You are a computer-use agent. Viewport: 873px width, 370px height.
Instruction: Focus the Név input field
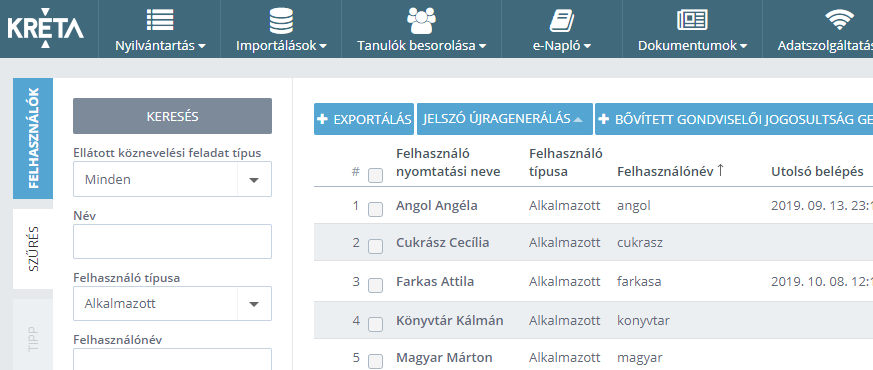(x=173, y=241)
